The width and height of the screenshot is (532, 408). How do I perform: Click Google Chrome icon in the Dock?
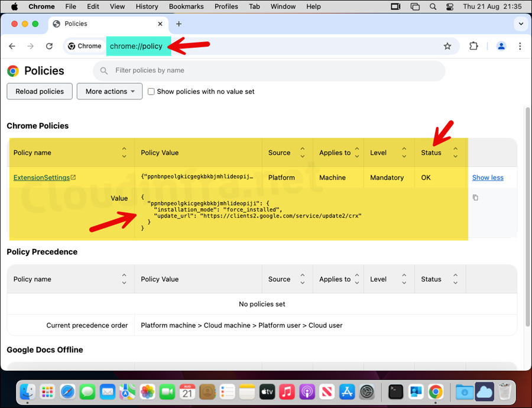coord(436,391)
